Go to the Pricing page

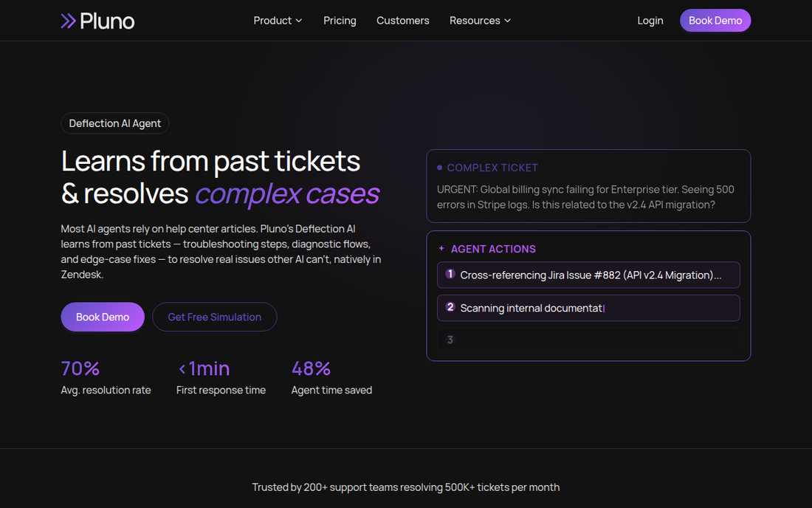[x=340, y=21]
